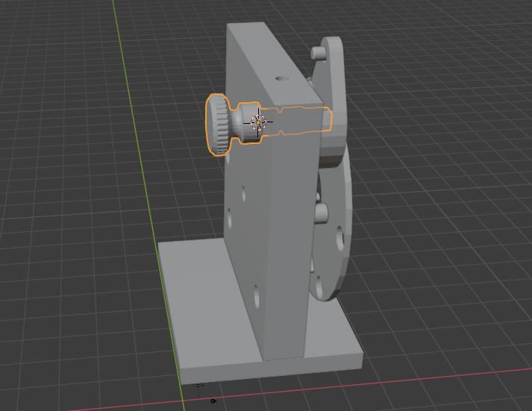Select the cylinder pin beside the round disc
This screenshot has height=411, width=532.
322,213
